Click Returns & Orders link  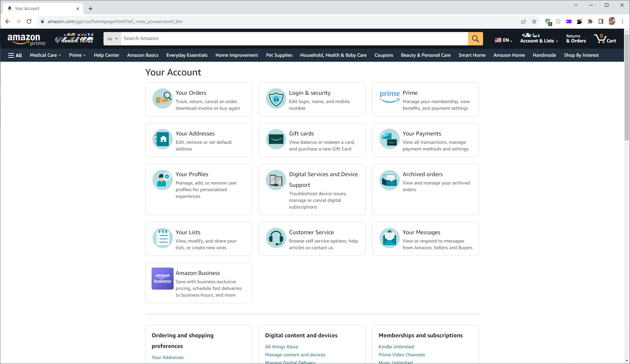point(576,39)
